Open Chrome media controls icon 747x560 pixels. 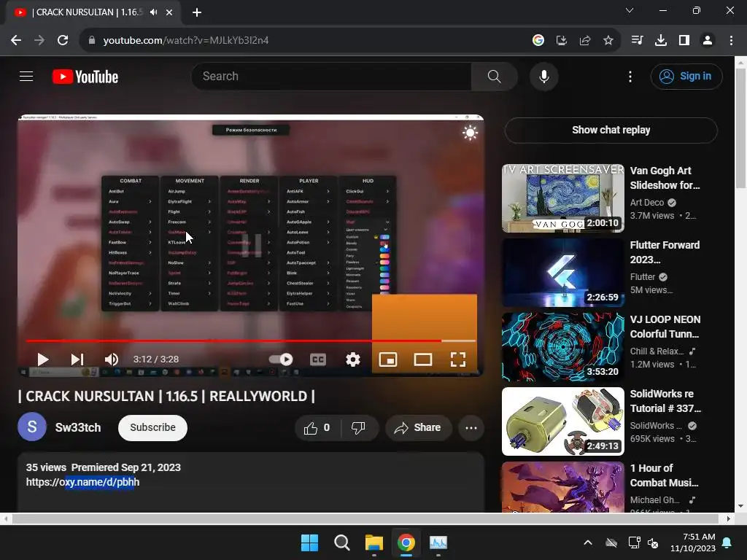tap(637, 41)
